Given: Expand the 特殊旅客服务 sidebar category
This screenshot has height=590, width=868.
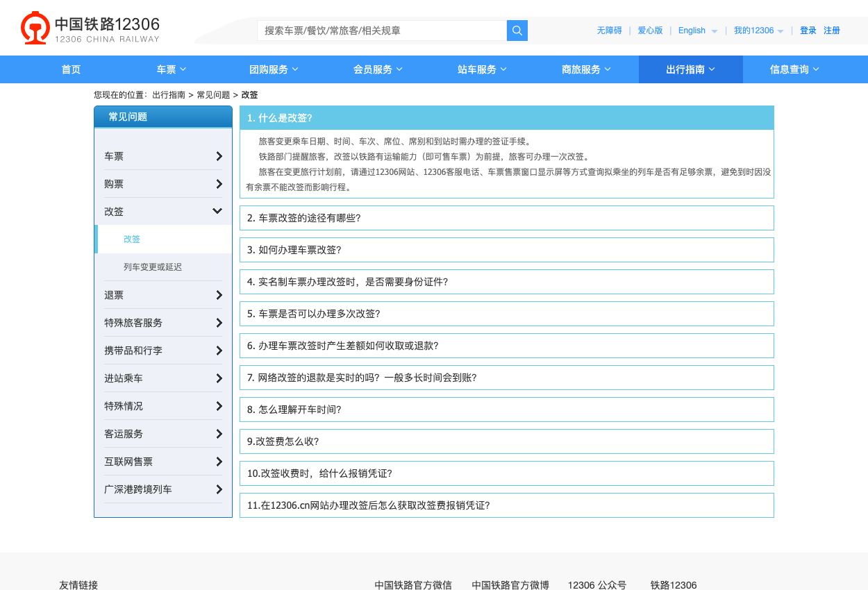Looking at the screenshot, I should pos(163,323).
